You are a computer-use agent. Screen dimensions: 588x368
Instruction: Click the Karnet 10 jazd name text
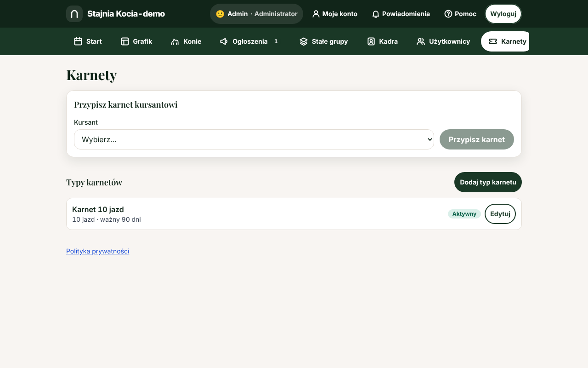tap(98, 209)
